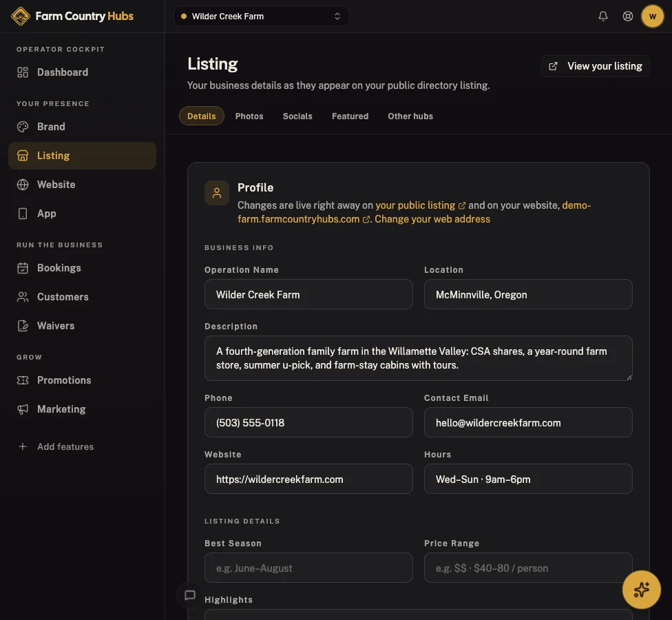
Task: Grab the Description resize handle
Action: pyautogui.click(x=629, y=377)
